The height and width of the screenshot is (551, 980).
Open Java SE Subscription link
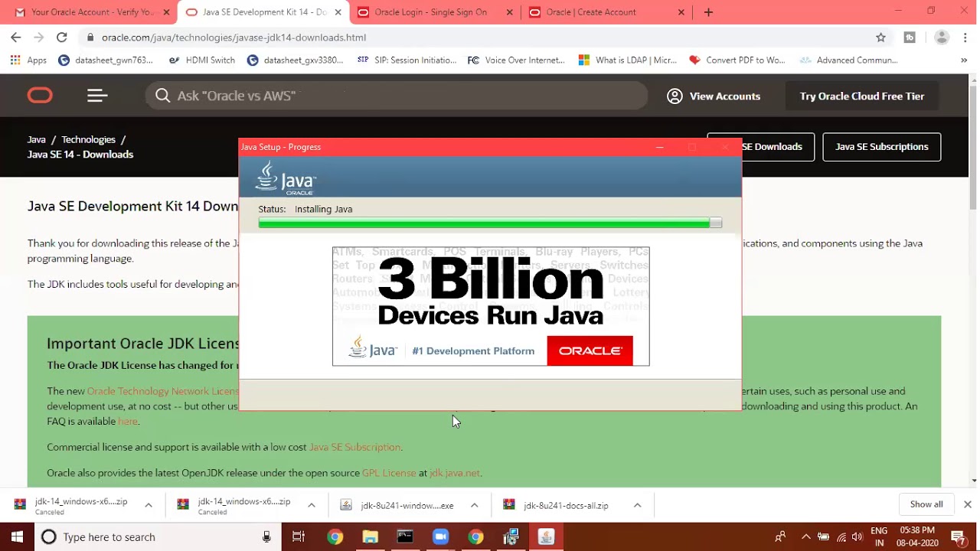point(354,447)
